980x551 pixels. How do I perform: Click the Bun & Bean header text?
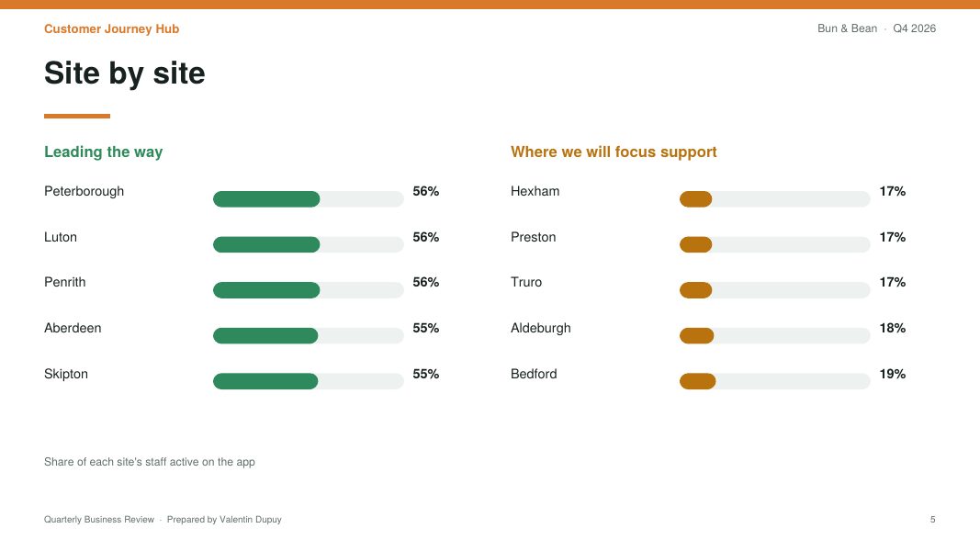[847, 28]
